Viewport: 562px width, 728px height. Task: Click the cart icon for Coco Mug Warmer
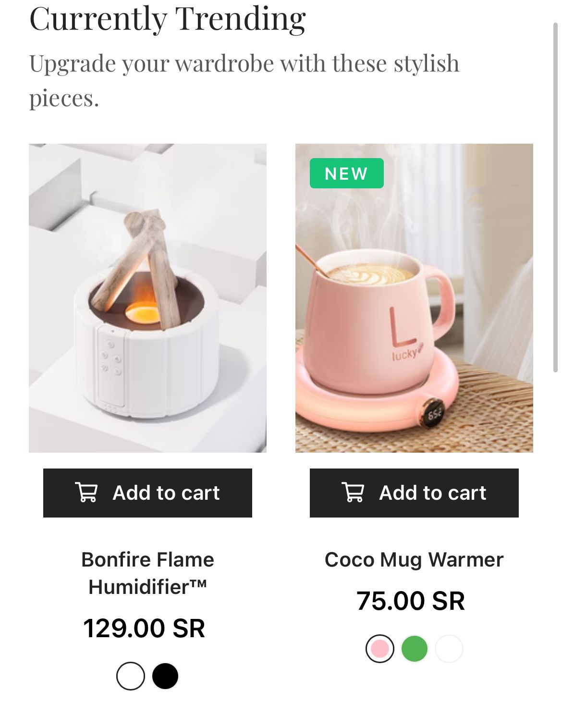[353, 493]
